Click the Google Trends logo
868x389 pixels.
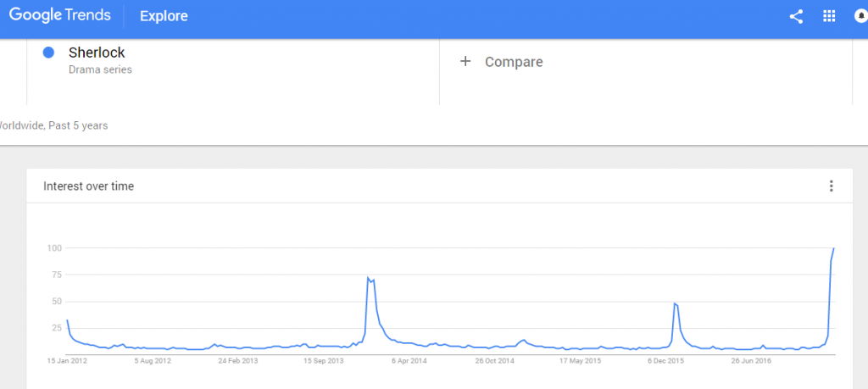[60, 15]
